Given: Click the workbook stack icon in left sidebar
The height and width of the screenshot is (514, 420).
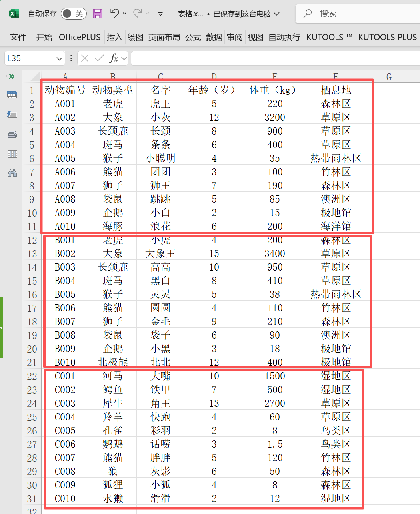Looking at the screenshot, I should pyautogui.click(x=12, y=134).
